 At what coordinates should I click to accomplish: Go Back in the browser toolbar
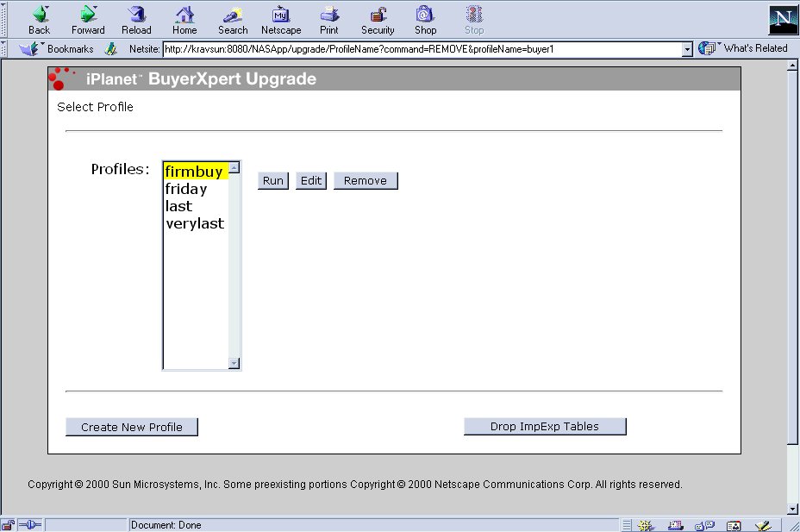pyautogui.click(x=40, y=21)
